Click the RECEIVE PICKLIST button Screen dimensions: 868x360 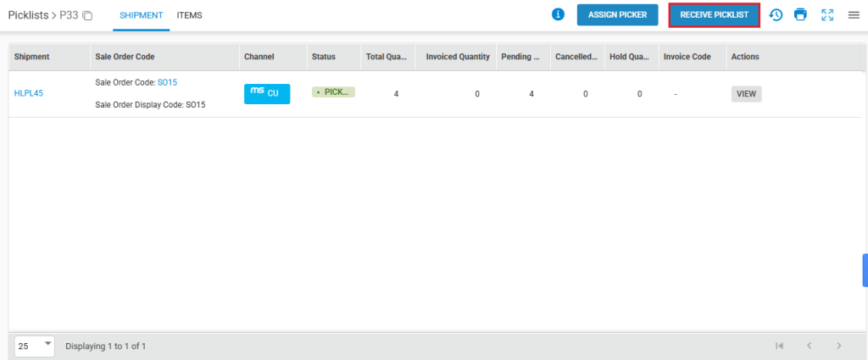[x=714, y=15]
